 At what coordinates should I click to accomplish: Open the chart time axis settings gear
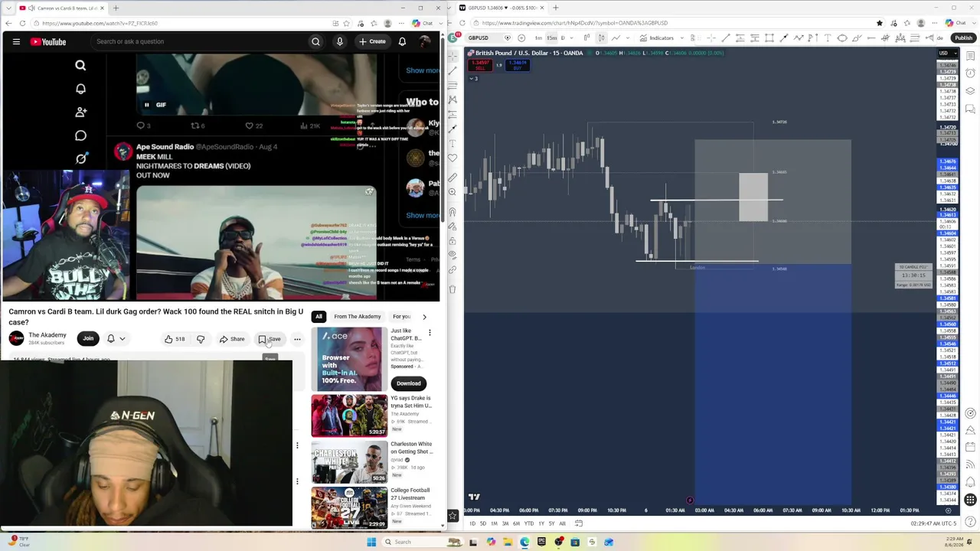pos(949,510)
